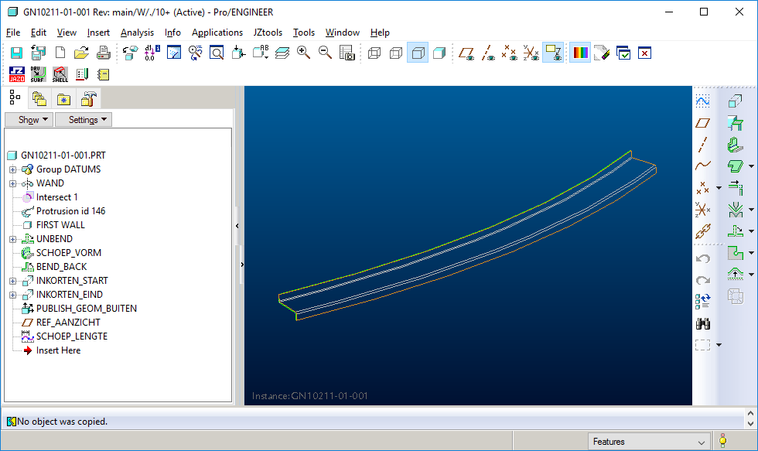
Task: Click the Zoom In magnifier icon
Action: tap(303, 53)
